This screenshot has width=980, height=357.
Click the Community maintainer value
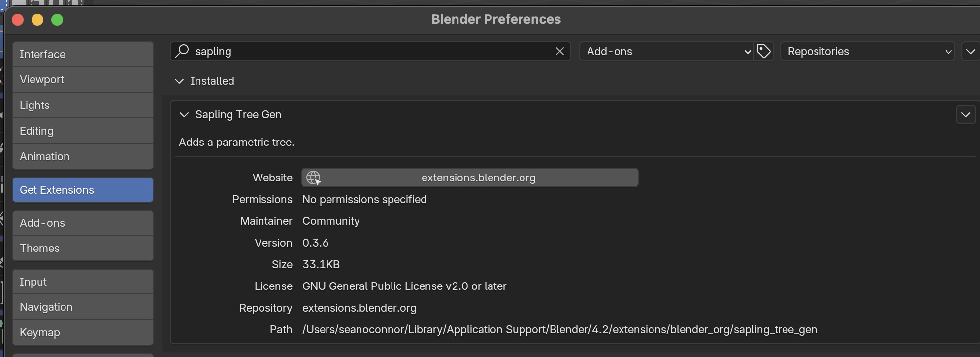coord(331,221)
